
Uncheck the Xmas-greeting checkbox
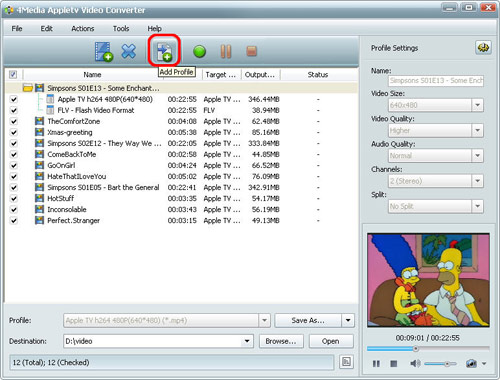(13, 132)
